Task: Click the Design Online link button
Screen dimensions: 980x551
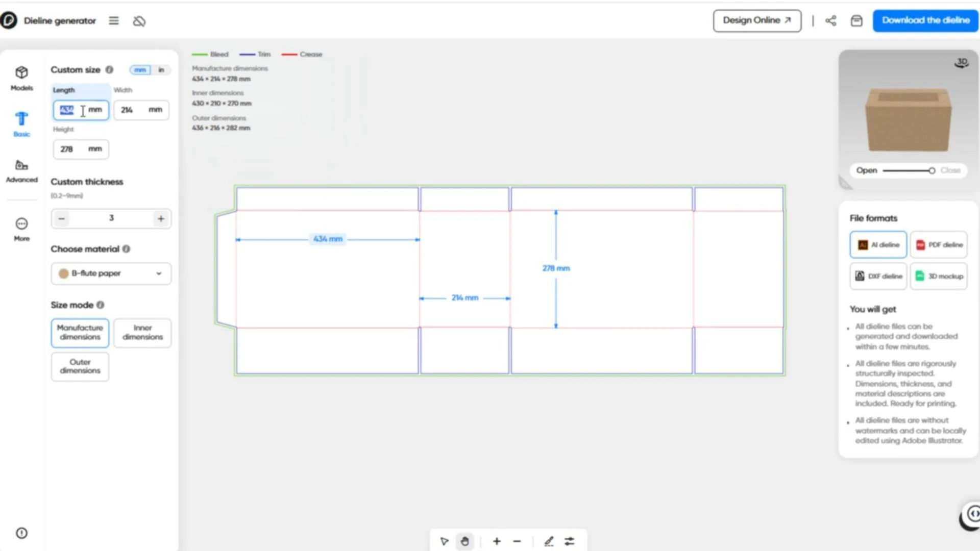Action: click(757, 20)
